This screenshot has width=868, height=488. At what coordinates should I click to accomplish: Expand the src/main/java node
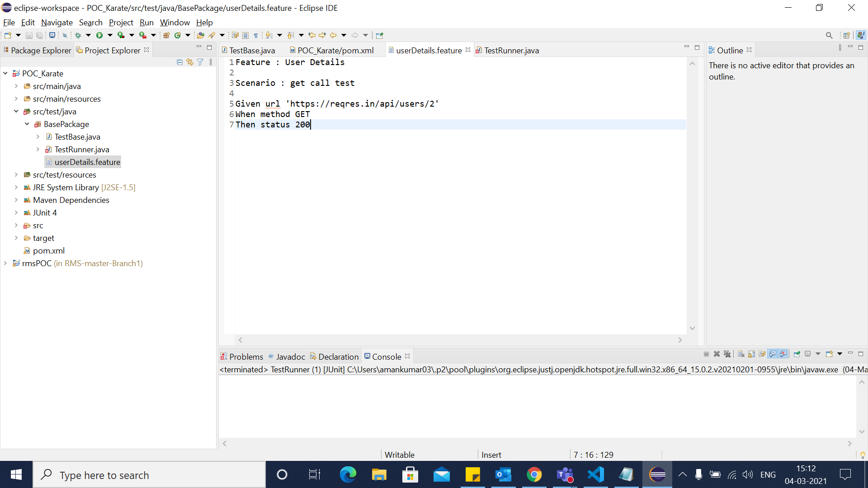(x=16, y=86)
